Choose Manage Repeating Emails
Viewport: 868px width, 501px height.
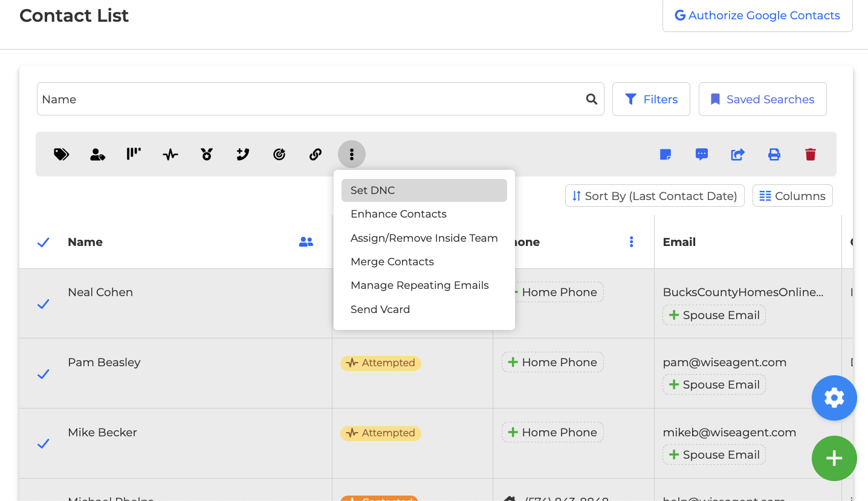(x=424, y=285)
